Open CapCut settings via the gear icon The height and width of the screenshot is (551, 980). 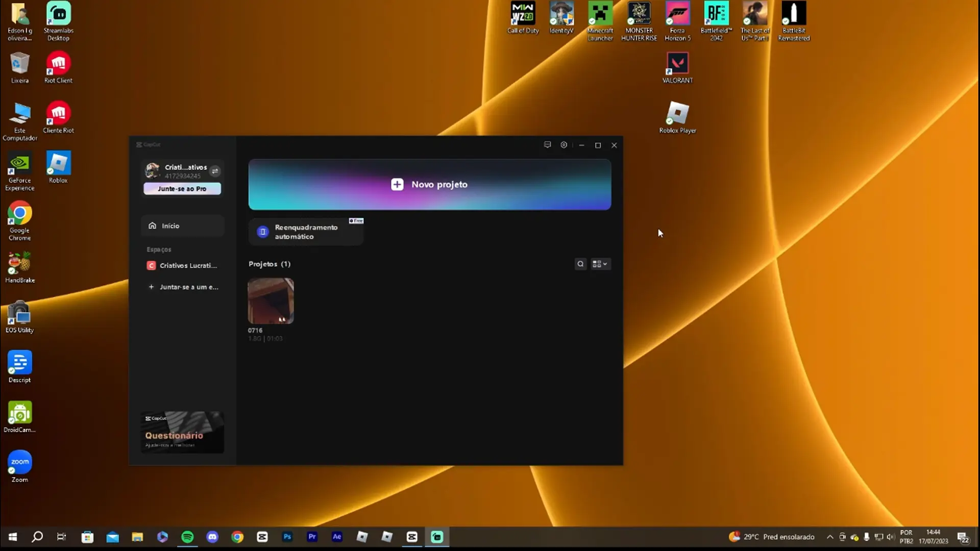(x=564, y=145)
